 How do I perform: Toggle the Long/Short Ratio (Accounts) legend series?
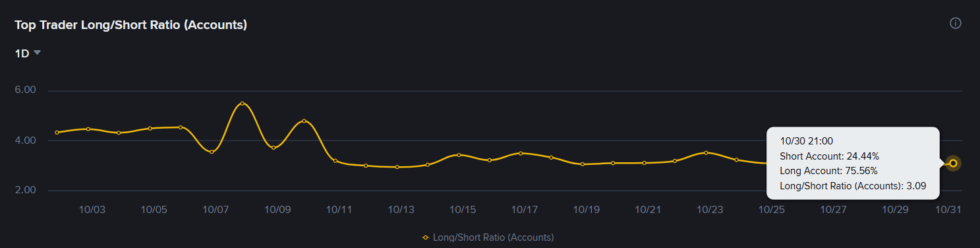tap(488, 237)
